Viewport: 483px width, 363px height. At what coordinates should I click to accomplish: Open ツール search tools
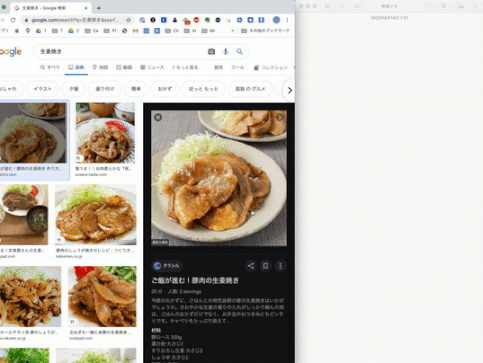(238, 67)
